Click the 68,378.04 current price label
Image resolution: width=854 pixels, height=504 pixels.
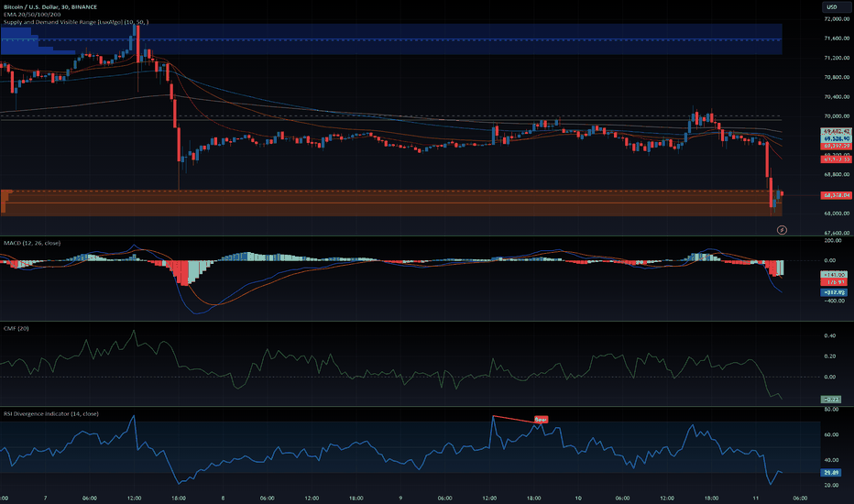coord(836,195)
